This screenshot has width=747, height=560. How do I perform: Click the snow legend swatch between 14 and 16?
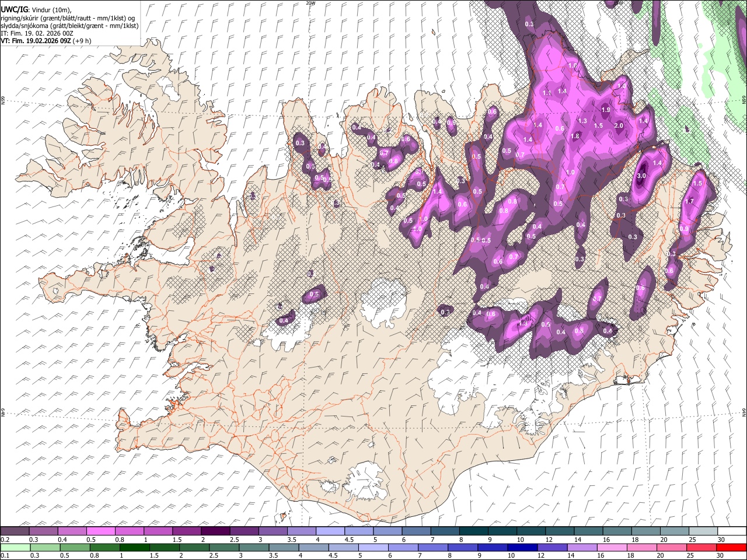(589, 531)
